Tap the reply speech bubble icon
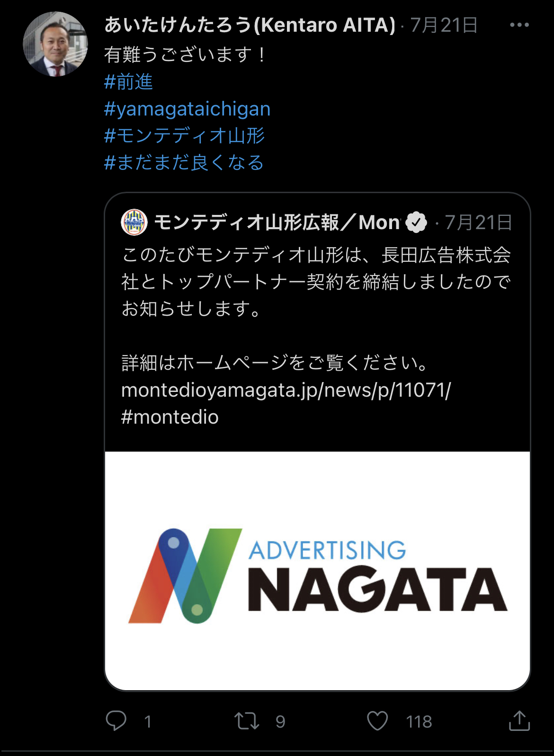Image resolution: width=554 pixels, height=756 pixels. pyautogui.click(x=116, y=720)
